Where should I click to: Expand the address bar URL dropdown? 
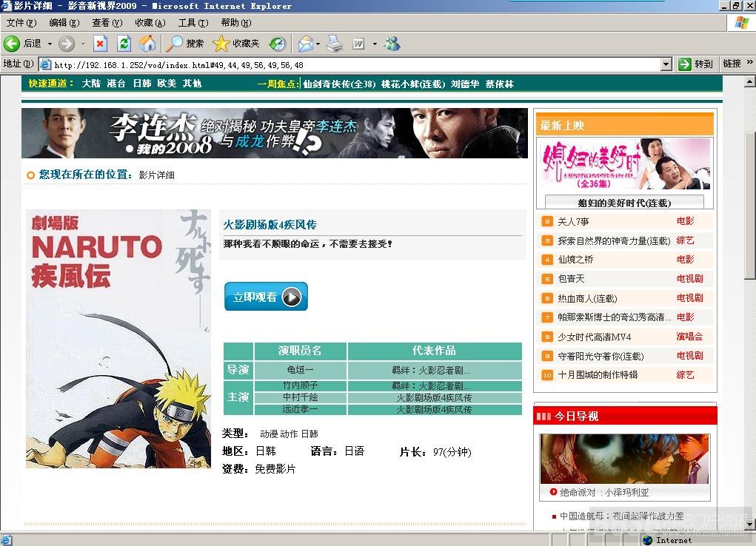666,64
